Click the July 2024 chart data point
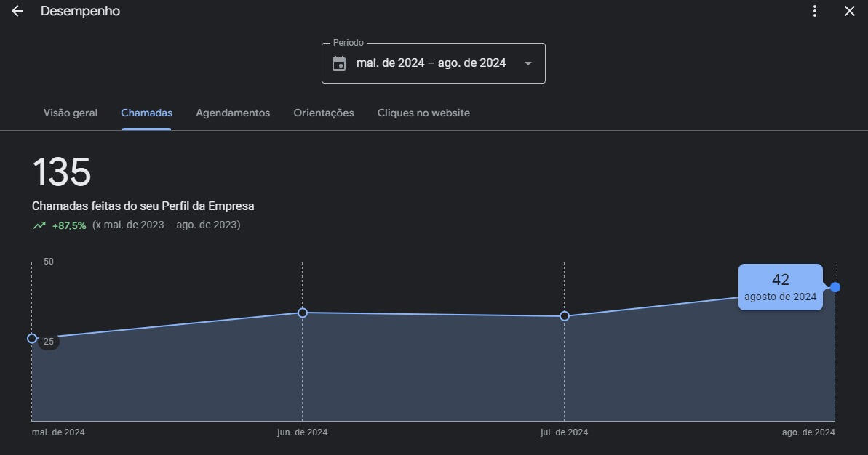 click(565, 316)
